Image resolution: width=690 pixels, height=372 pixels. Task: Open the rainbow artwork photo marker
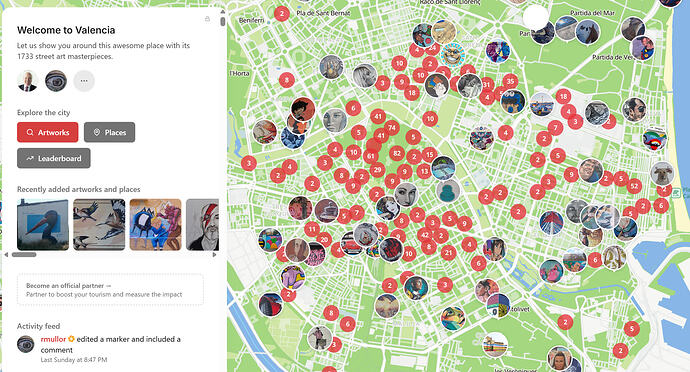point(655,139)
